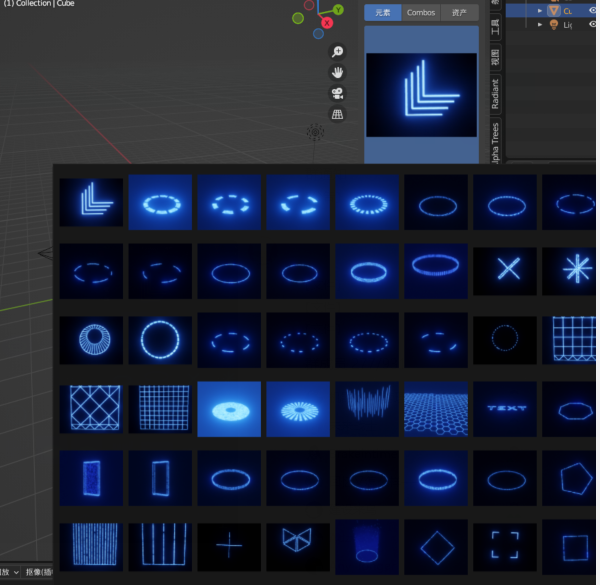600x585 pixels.
Task: Open the 工具 sidebar tab
Action: (495, 27)
